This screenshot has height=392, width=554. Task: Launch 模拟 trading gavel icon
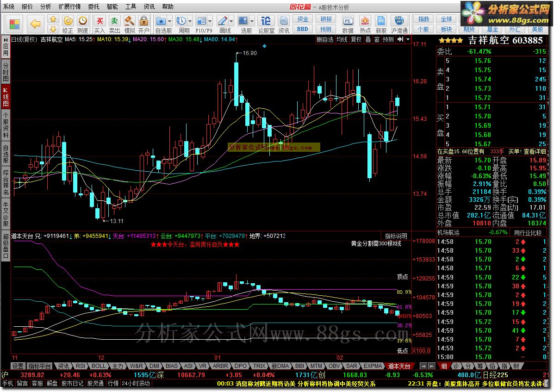(x=130, y=25)
